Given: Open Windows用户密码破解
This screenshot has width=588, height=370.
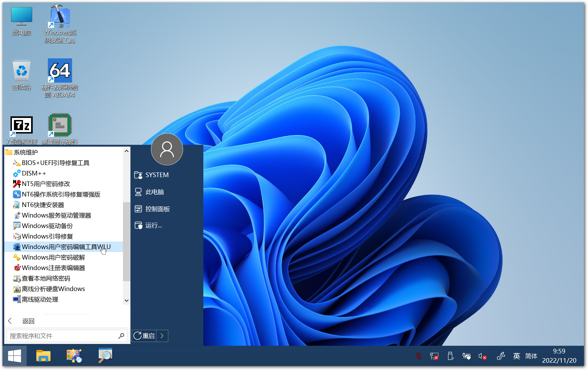Looking at the screenshot, I should 63,257.
